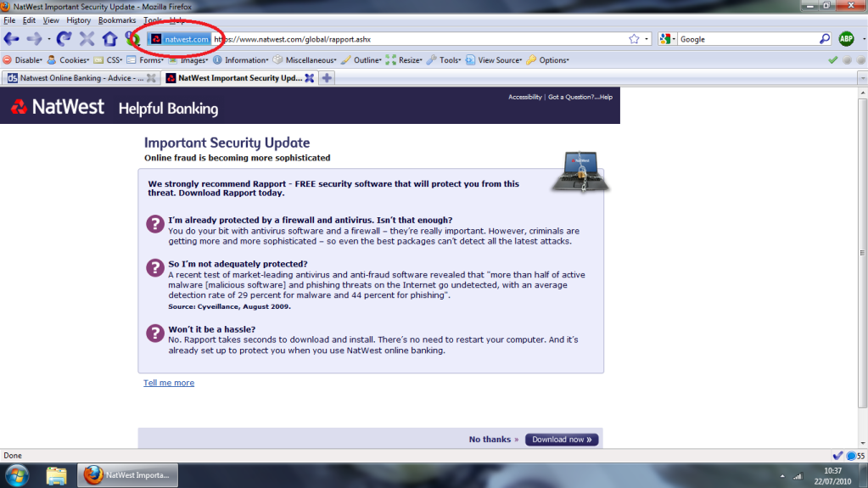Open the Images dropdown
868x488 pixels.
(x=188, y=59)
